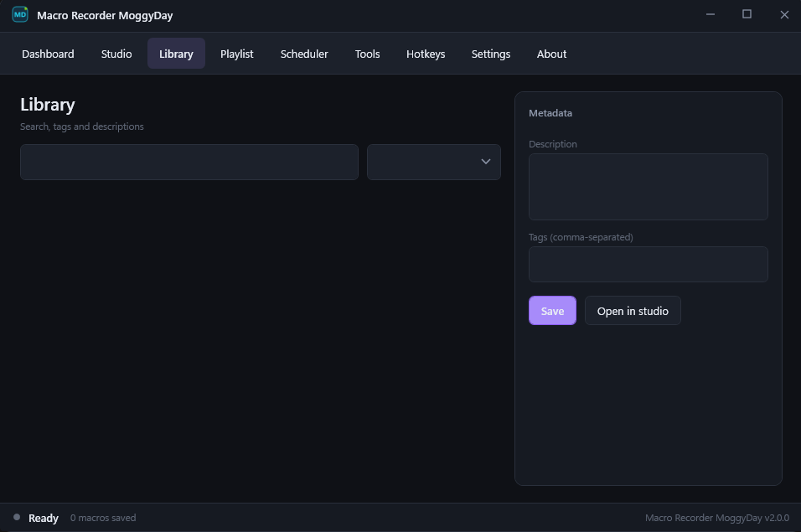Select the Library tab
Screen dimensions: 801x532
point(176,54)
